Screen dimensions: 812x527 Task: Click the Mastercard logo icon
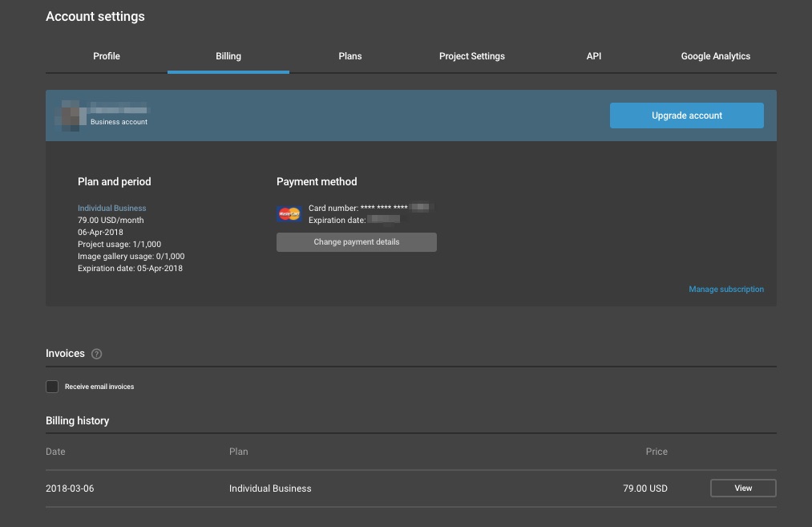(x=289, y=214)
